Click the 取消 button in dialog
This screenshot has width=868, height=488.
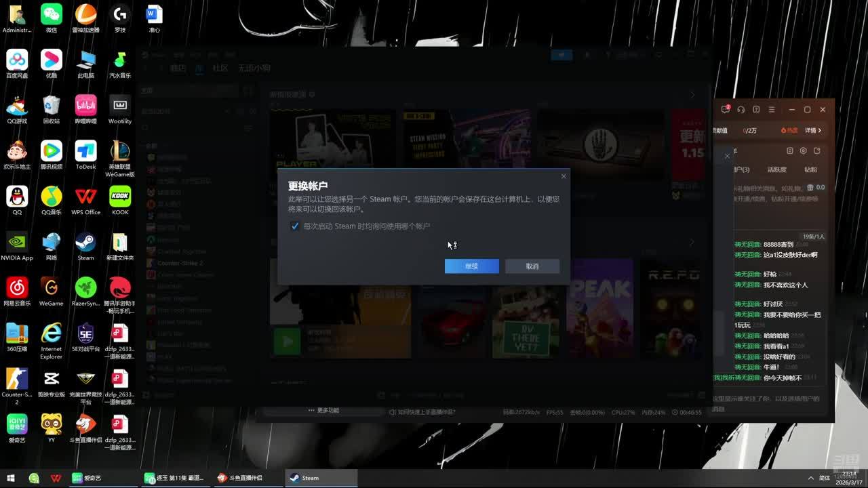point(532,266)
